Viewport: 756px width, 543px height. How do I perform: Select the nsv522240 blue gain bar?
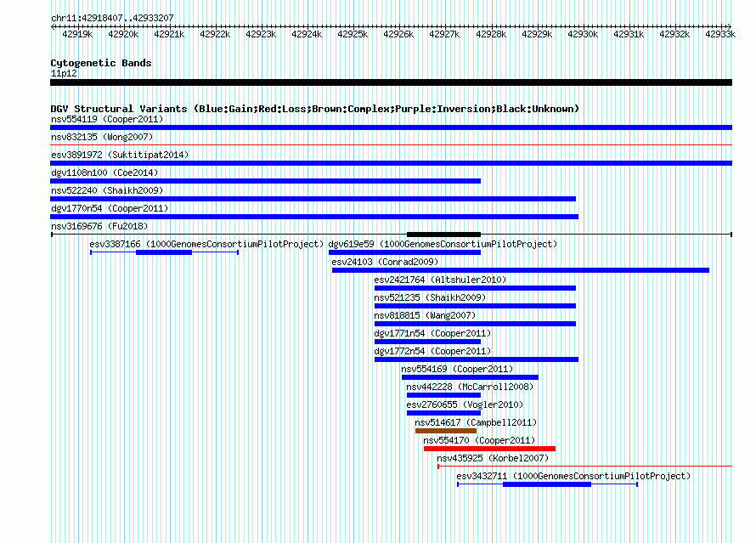(x=313, y=199)
